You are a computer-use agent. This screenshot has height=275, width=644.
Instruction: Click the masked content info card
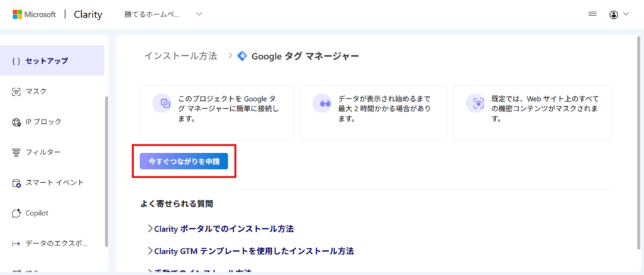[x=532, y=113]
